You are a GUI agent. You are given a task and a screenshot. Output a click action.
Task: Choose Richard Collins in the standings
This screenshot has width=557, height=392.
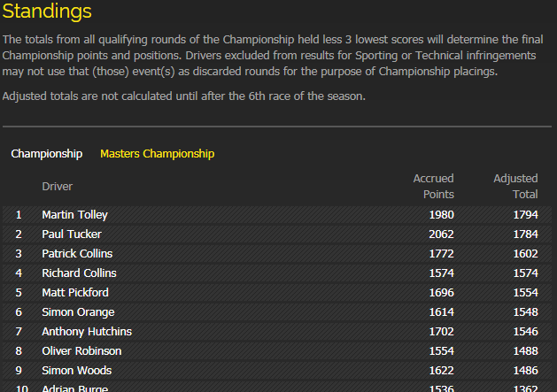(79, 273)
